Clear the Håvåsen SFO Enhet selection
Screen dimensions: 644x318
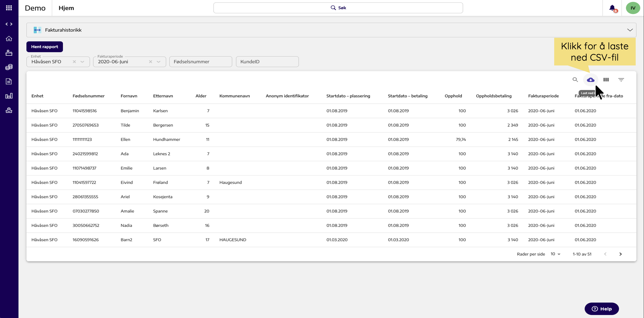[74, 62]
